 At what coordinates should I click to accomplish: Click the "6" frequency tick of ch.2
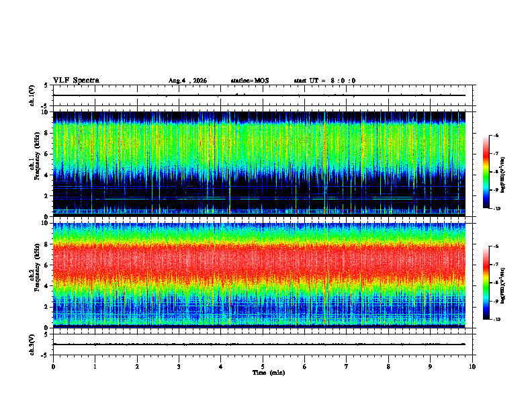pos(48,265)
